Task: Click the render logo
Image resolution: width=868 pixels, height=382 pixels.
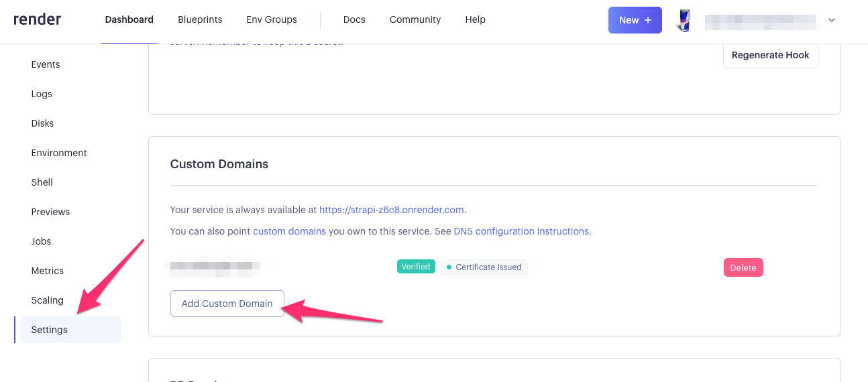Action: click(x=38, y=19)
